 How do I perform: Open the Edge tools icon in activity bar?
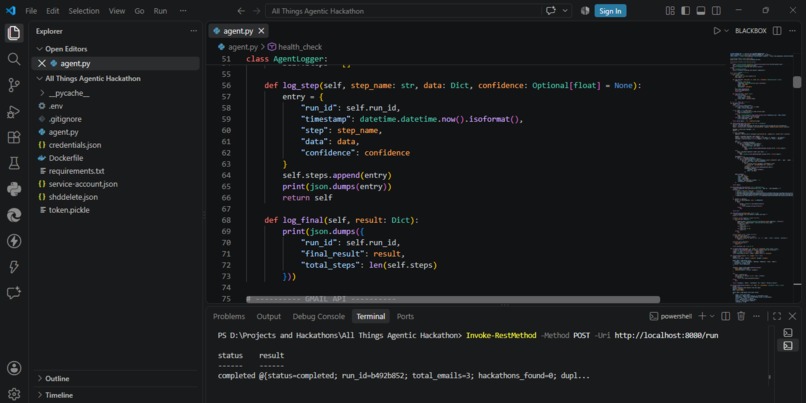tap(14, 215)
